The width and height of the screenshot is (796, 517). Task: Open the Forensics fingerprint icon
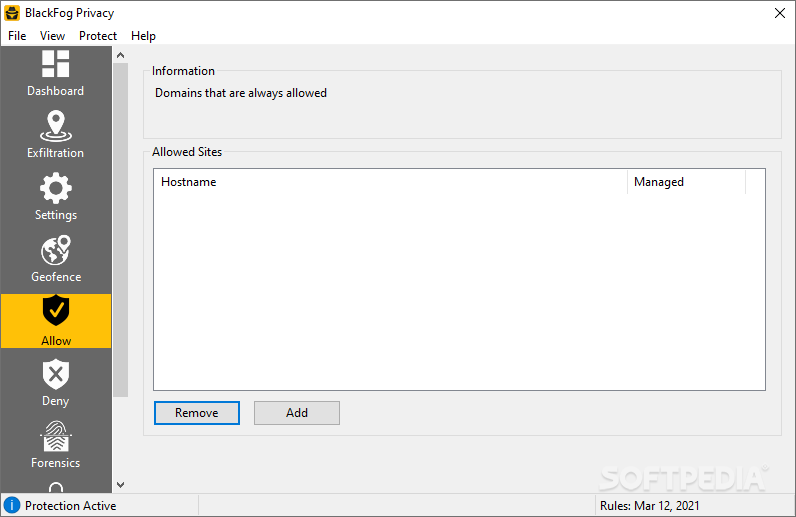tap(56, 436)
